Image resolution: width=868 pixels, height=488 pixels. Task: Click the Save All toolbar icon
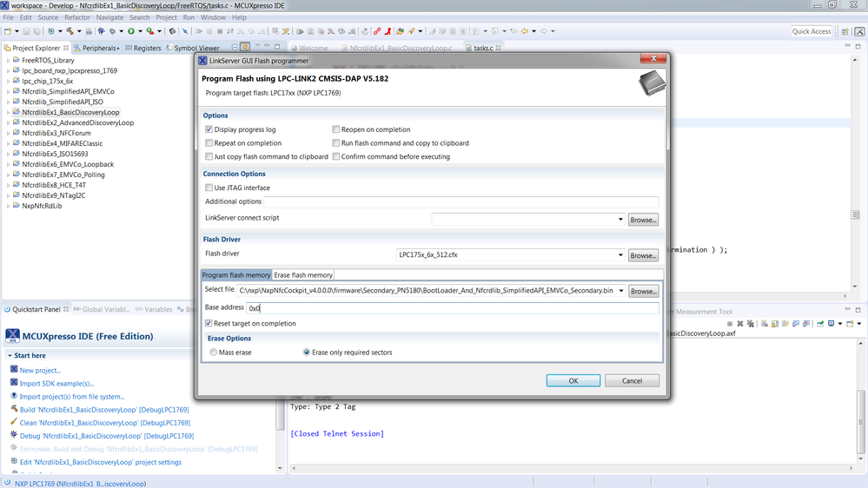tap(36, 31)
